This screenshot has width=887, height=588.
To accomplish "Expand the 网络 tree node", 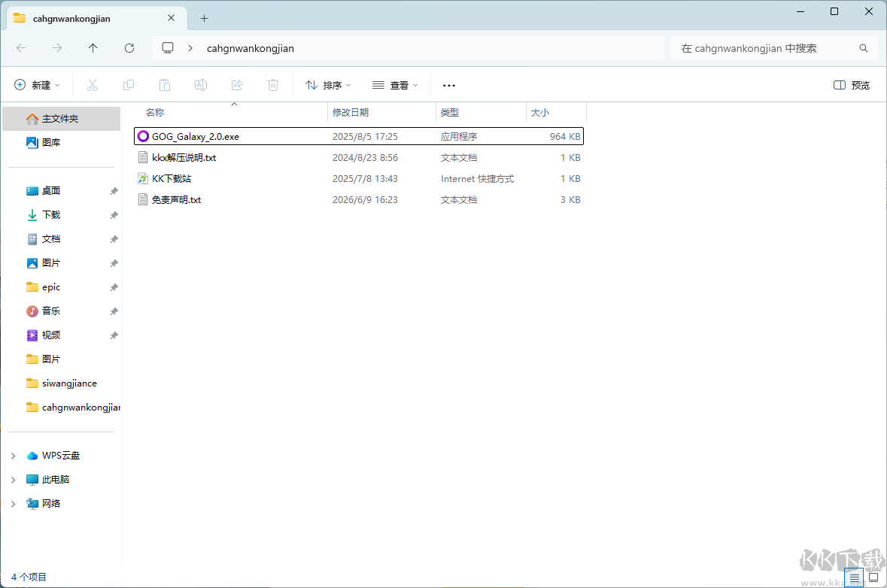I will 13,504.
